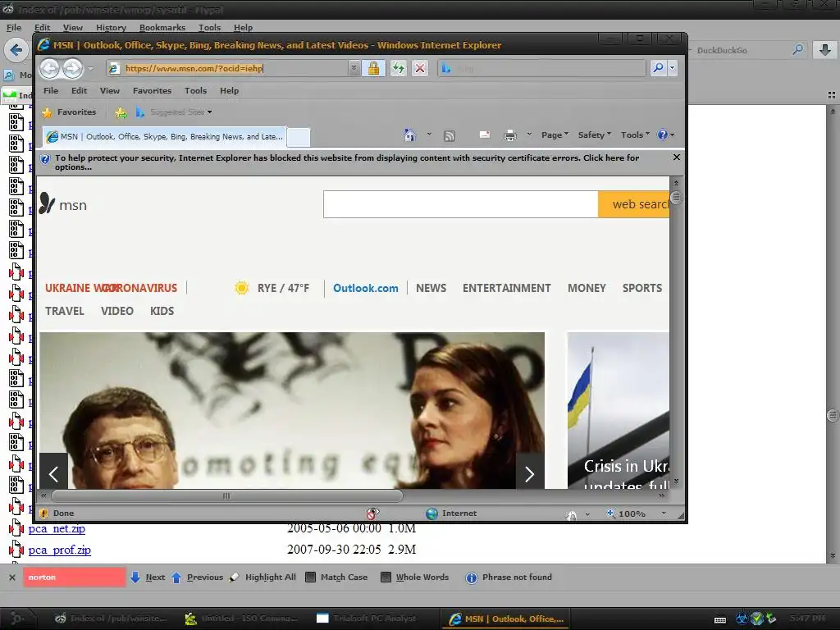Close the find bar with X
The height and width of the screenshot is (630, 840).
pyautogui.click(x=11, y=577)
